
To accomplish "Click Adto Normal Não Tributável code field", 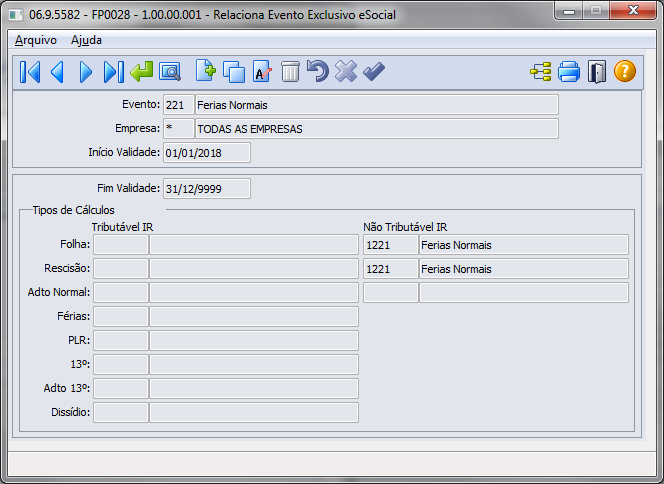I will tap(390, 293).
